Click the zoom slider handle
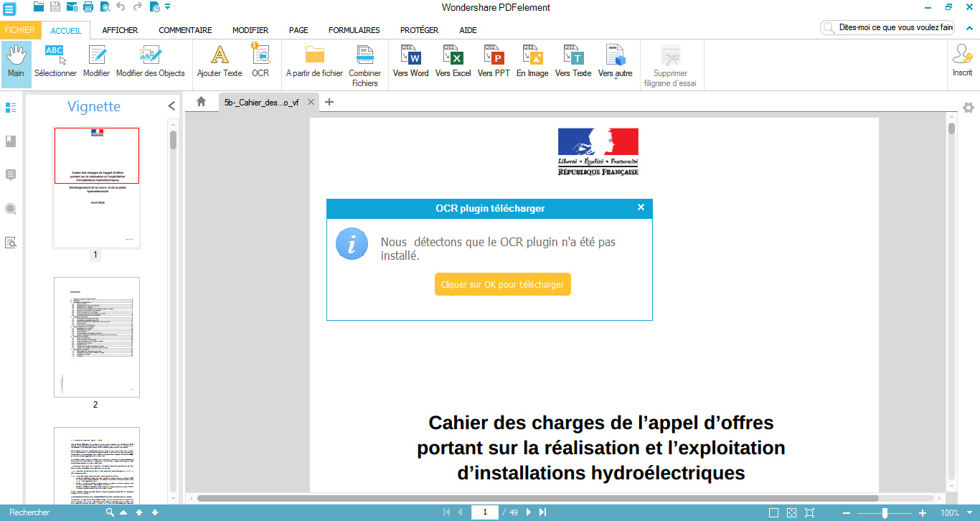 tap(885, 512)
